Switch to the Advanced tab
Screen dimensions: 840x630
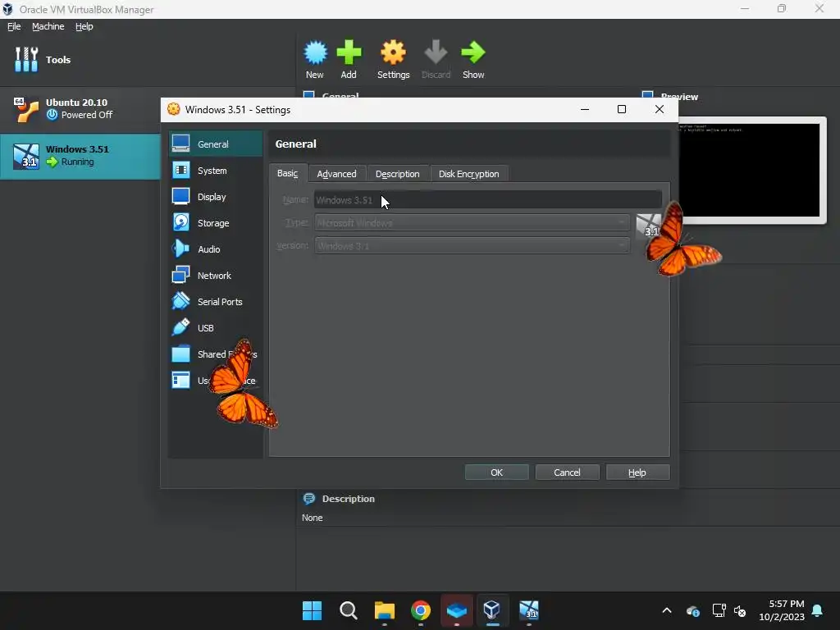click(x=336, y=174)
